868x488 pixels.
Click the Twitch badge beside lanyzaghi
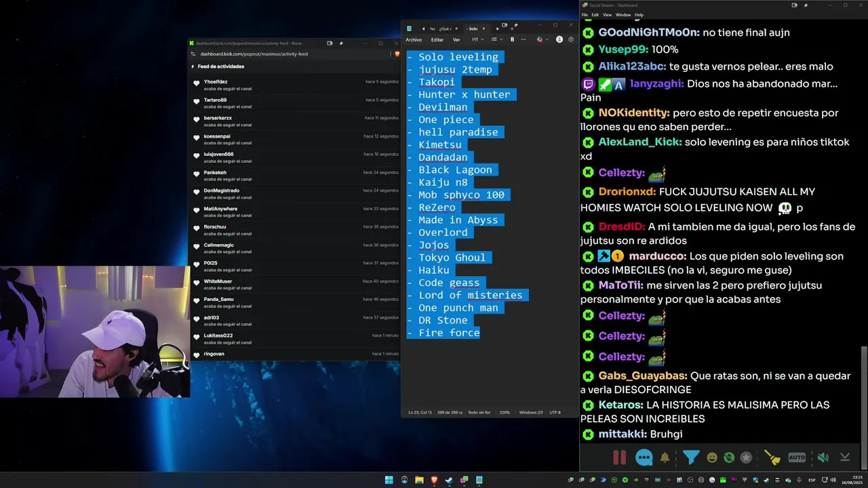(x=588, y=84)
